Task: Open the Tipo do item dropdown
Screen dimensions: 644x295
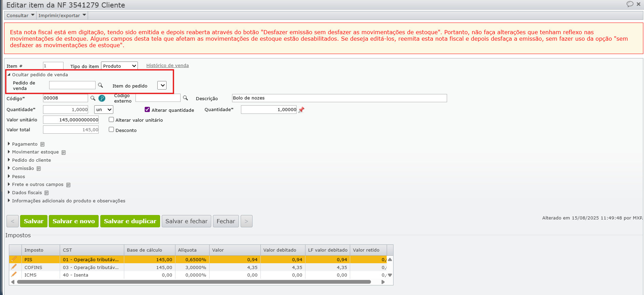Action: [119, 66]
